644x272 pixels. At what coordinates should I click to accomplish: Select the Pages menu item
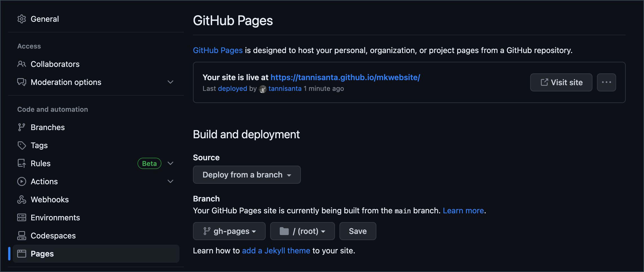[x=96, y=254]
